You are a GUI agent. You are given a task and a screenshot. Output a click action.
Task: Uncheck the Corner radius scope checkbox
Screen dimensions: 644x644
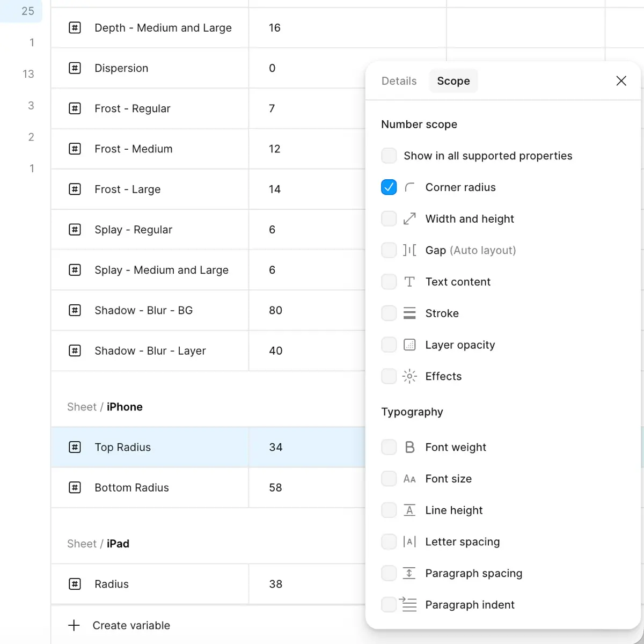389,187
